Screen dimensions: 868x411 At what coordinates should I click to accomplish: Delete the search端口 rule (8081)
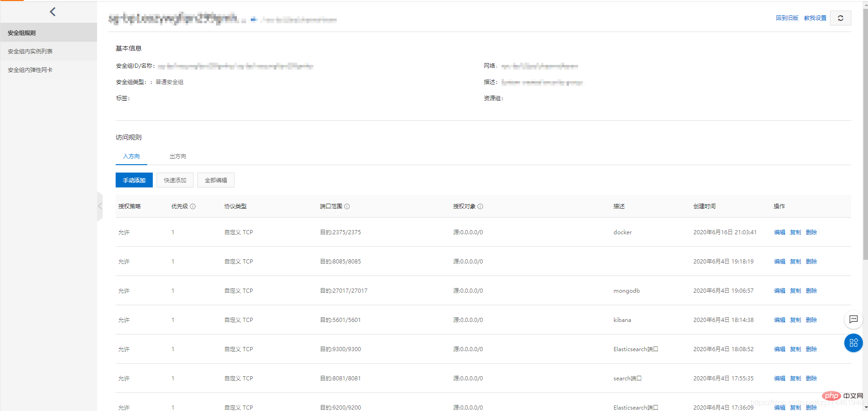[811, 379]
